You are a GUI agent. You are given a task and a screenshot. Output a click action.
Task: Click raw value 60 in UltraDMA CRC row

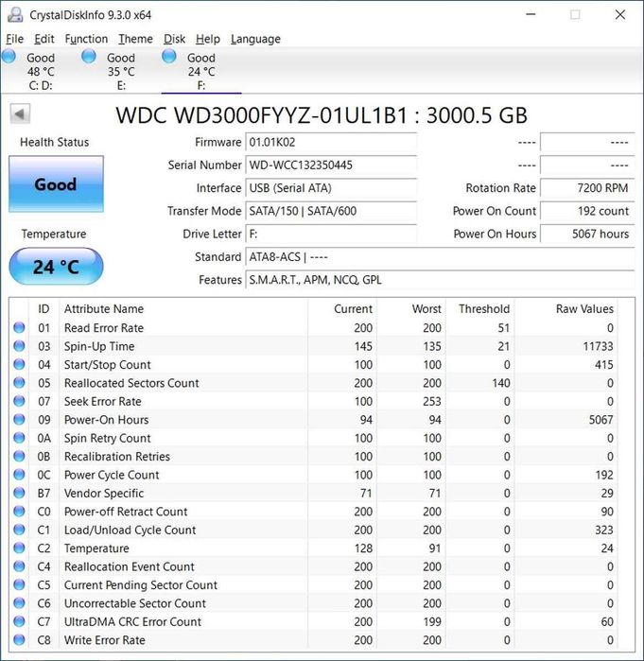(607, 621)
